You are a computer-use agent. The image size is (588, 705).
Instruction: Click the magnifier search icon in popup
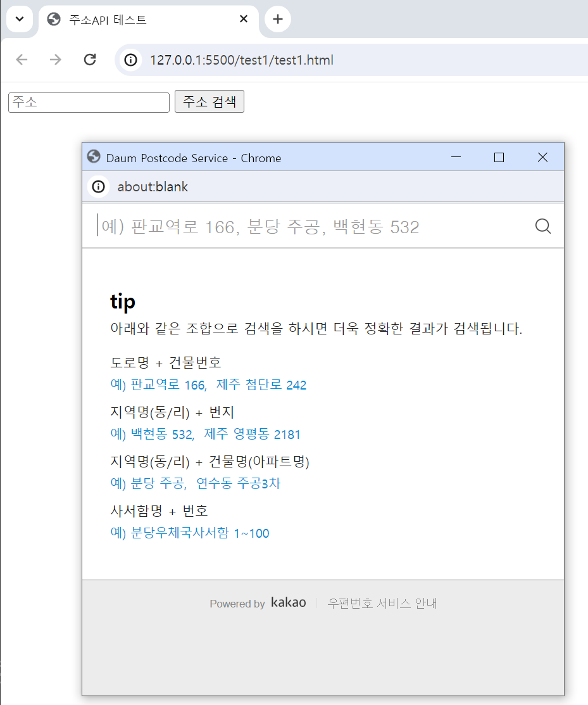(x=542, y=226)
